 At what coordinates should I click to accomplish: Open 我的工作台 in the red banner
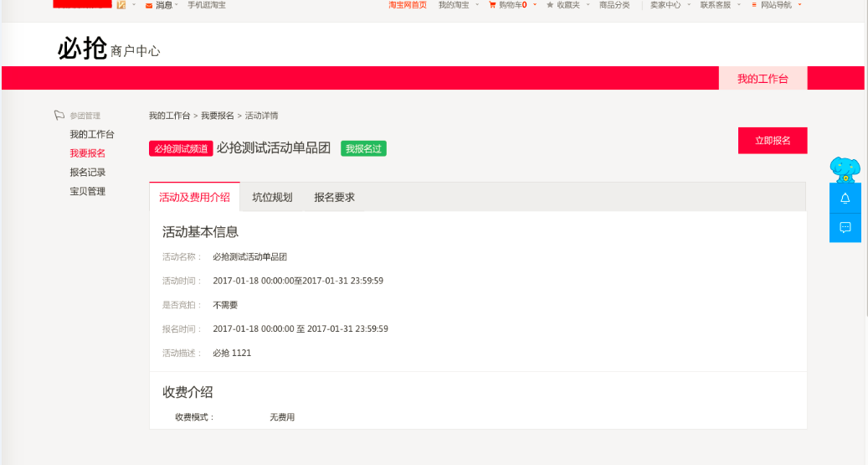coord(763,79)
